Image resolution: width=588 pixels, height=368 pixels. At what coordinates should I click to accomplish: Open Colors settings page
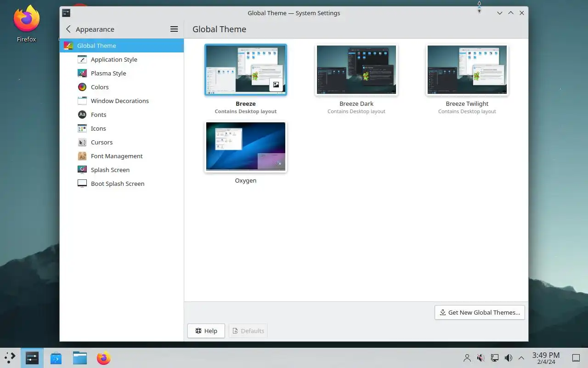122,87
